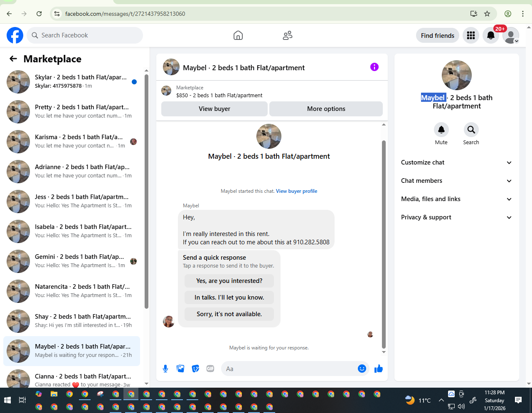Screen dimensions: 532x413
Task: Expand Privacy & support section
Action: (456, 217)
